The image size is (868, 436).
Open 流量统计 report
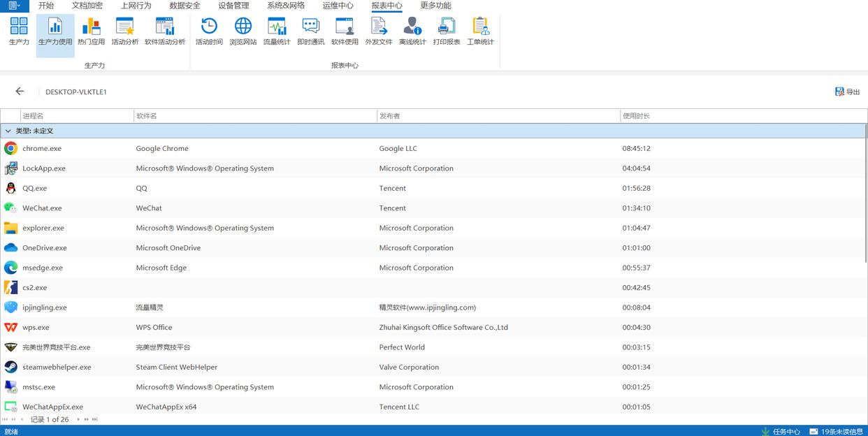point(277,32)
